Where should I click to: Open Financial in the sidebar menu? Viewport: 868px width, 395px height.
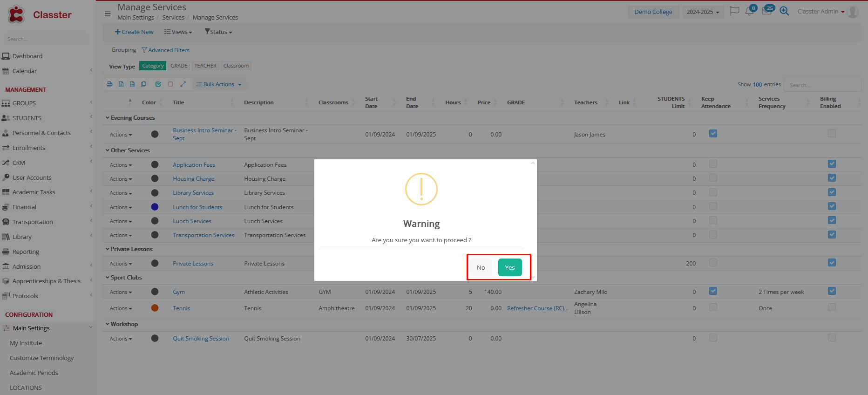click(24, 207)
